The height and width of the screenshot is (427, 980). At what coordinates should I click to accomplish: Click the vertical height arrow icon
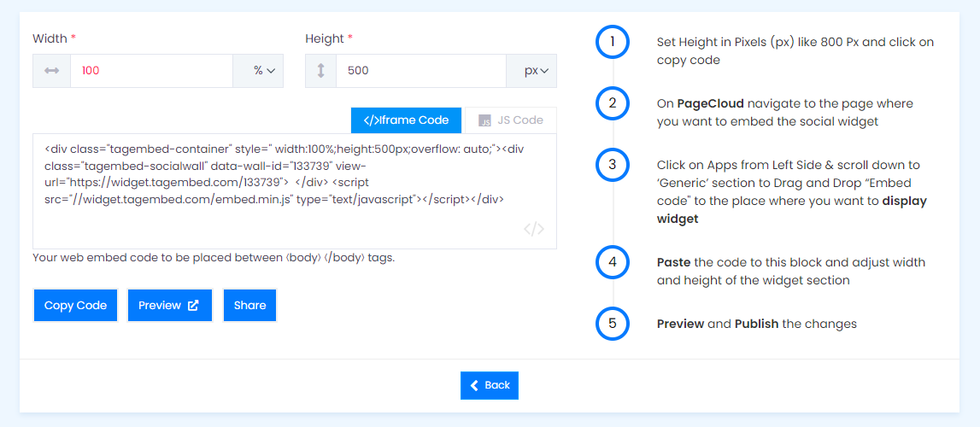tap(320, 71)
